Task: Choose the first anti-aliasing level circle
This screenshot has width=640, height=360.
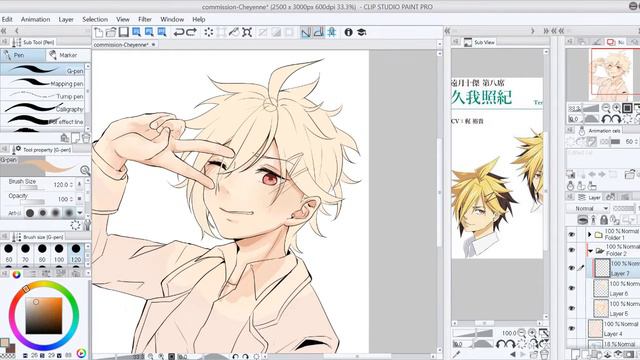Action: (30, 213)
